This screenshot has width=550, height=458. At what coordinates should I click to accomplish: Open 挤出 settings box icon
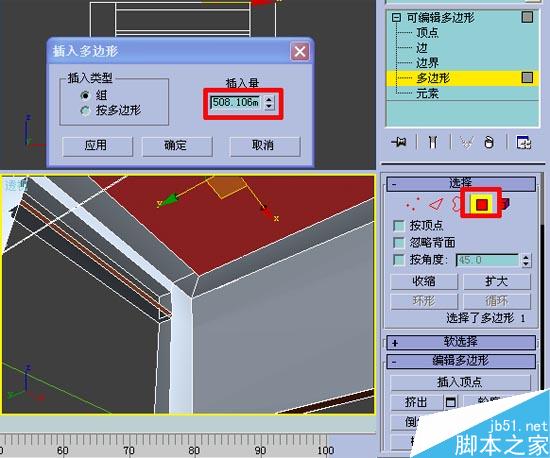coord(450,402)
